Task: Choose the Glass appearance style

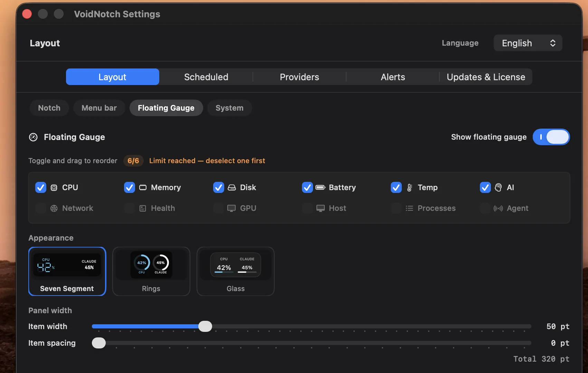Action: point(236,271)
